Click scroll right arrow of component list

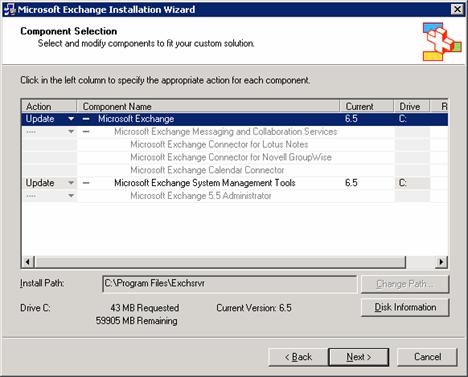point(441,262)
